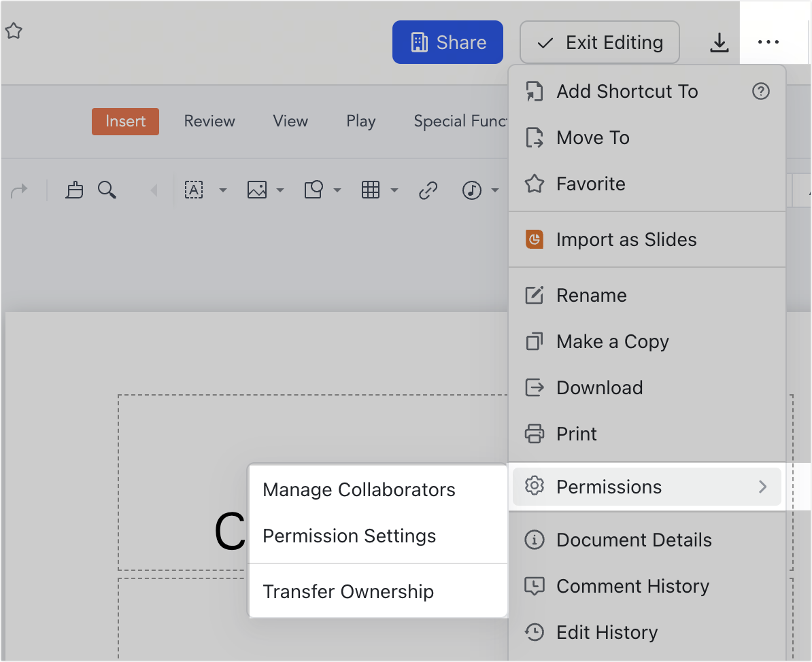Open Comment History
The height and width of the screenshot is (662, 812).
pyautogui.click(x=647, y=586)
